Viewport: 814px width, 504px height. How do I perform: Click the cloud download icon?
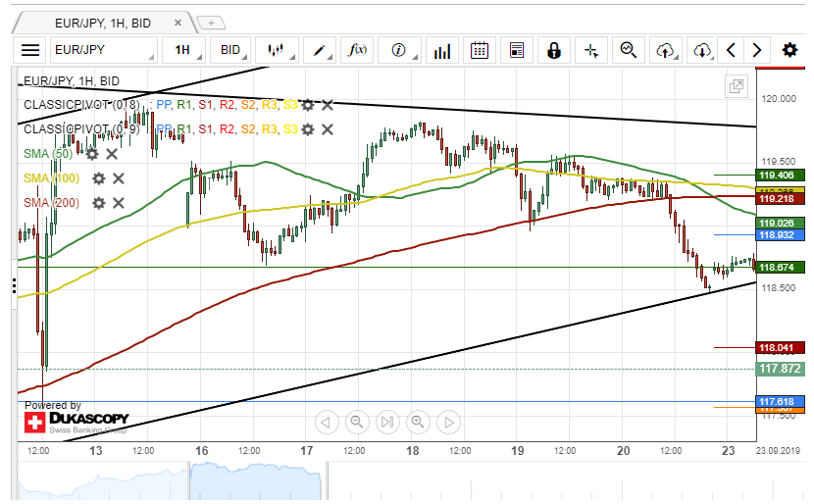pos(702,50)
